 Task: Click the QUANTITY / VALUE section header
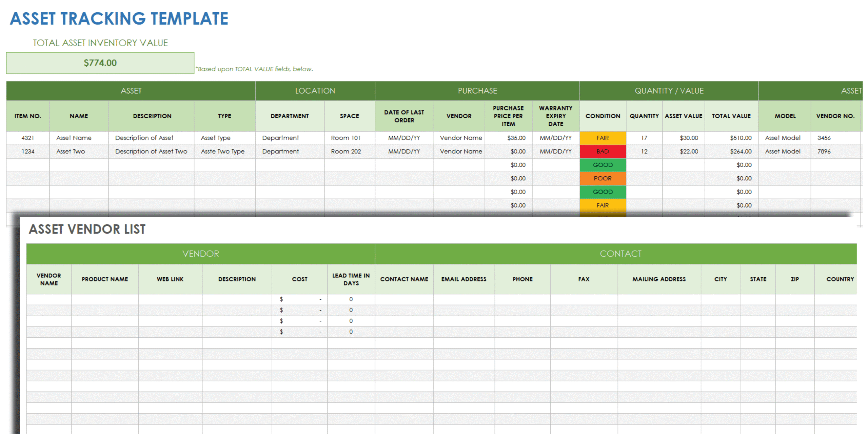tap(669, 91)
